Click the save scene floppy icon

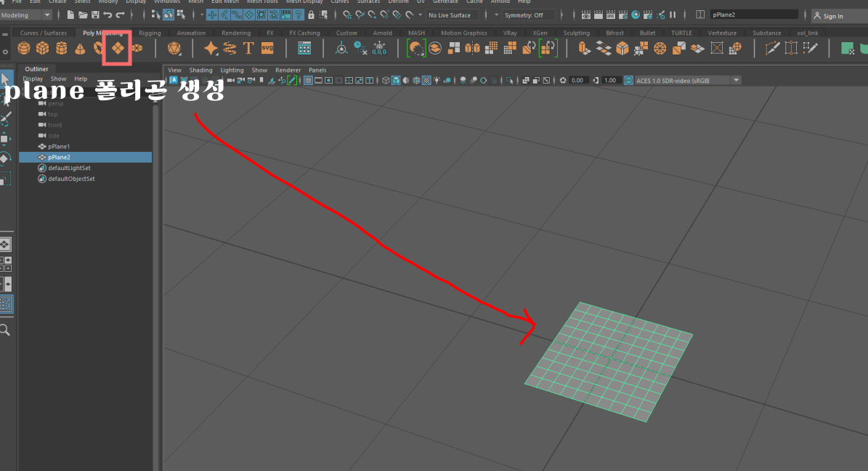[95, 15]
